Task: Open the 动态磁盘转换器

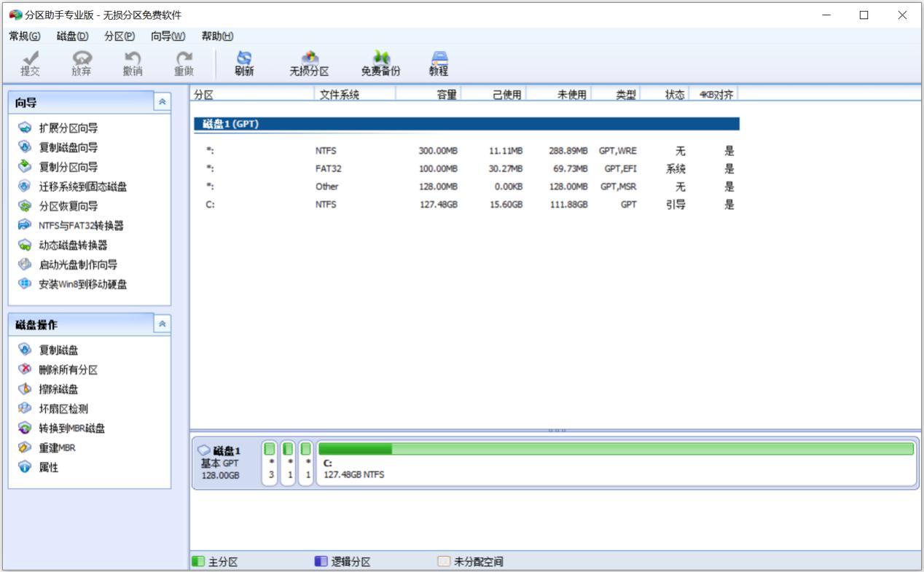Action: (x=63, y=246)
